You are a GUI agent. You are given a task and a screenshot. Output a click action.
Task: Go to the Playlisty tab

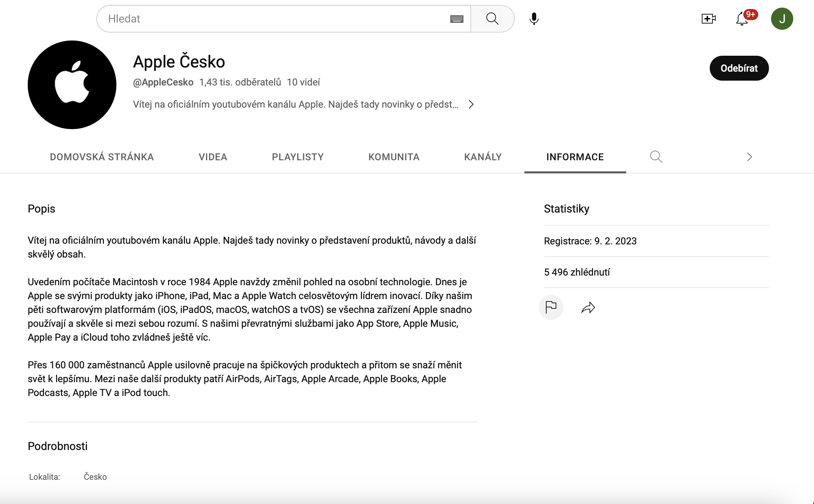coord(298,157)
